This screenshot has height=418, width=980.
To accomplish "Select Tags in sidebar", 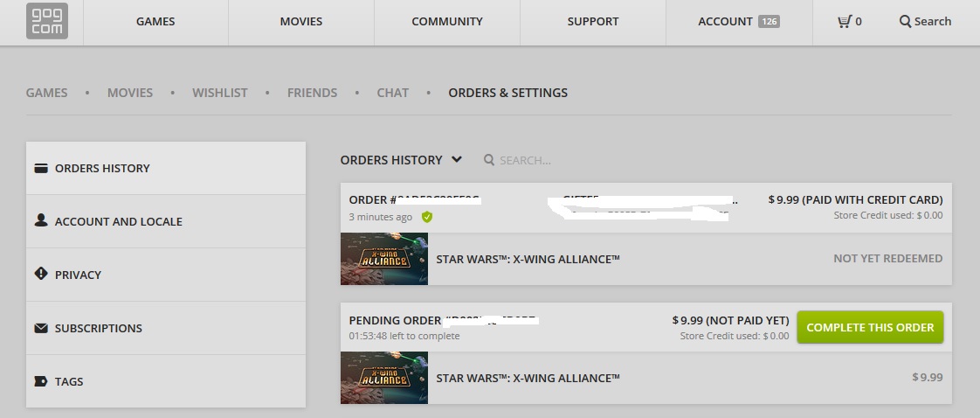I will [166, 381].
